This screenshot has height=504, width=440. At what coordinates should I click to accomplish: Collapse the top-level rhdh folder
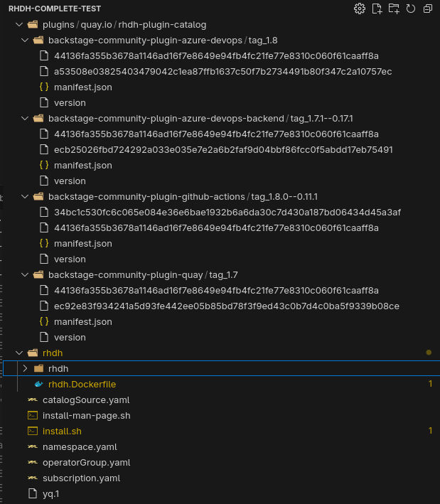click(x=19, y=353)
